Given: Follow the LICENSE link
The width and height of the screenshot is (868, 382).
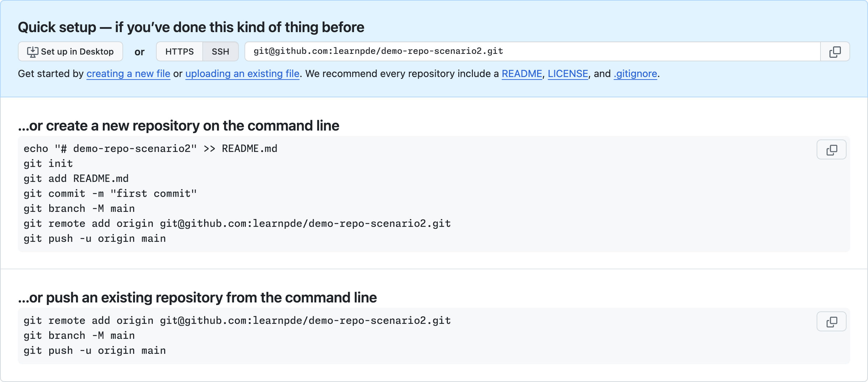Looking at the screenshot, I should point(568,73).
